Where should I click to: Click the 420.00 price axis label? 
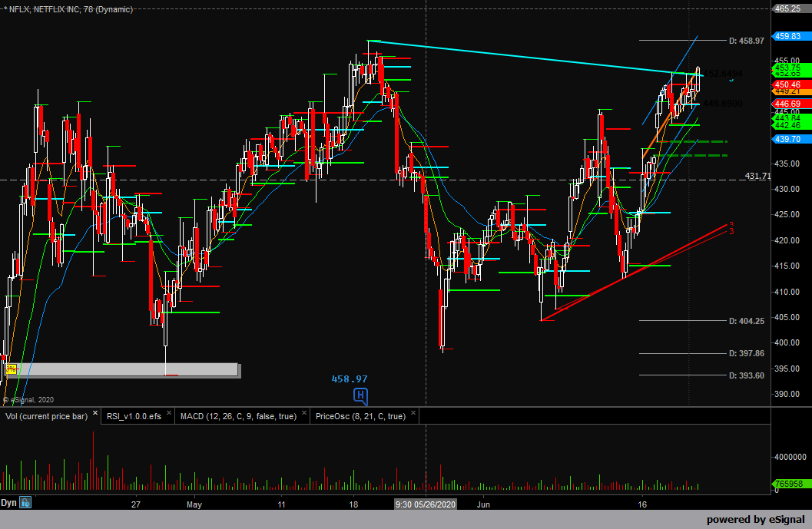787,240
